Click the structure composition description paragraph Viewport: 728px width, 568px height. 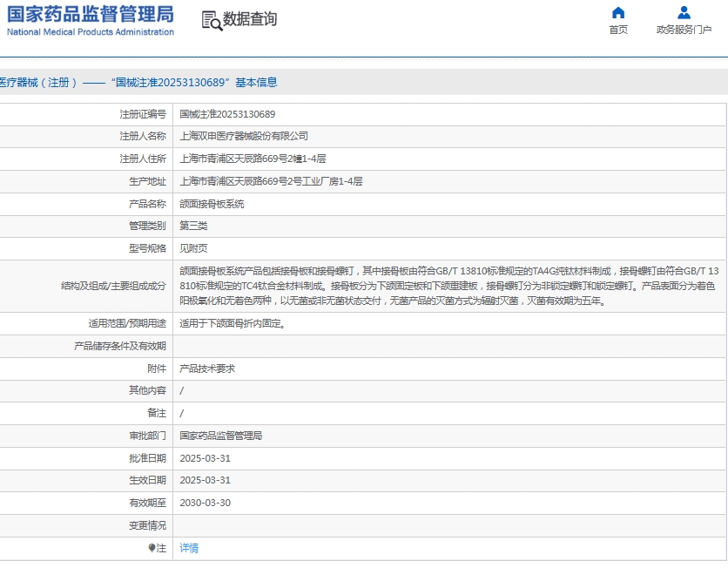pos(449,286)
